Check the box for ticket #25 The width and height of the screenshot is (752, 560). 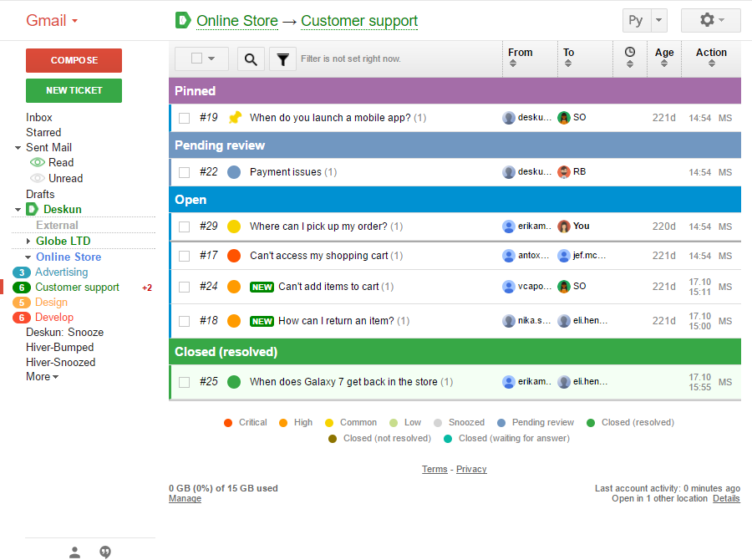click(x=185, y=382)
